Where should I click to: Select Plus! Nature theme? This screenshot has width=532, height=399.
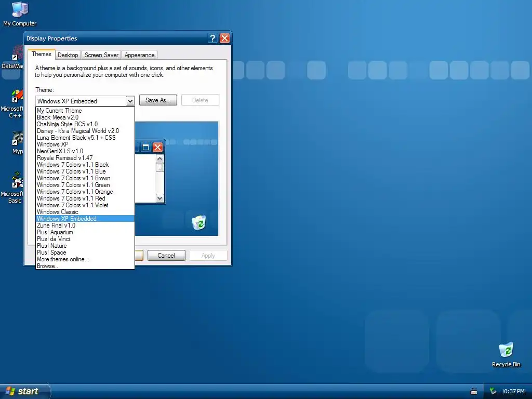click(85, 246)
